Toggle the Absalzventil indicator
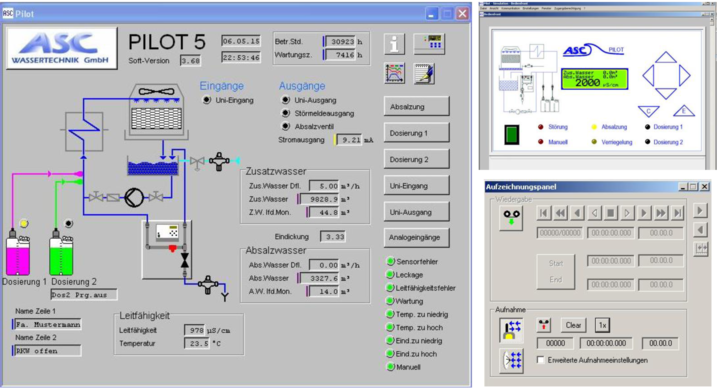This screenshot has width=720, height=389. click(286, 126)
